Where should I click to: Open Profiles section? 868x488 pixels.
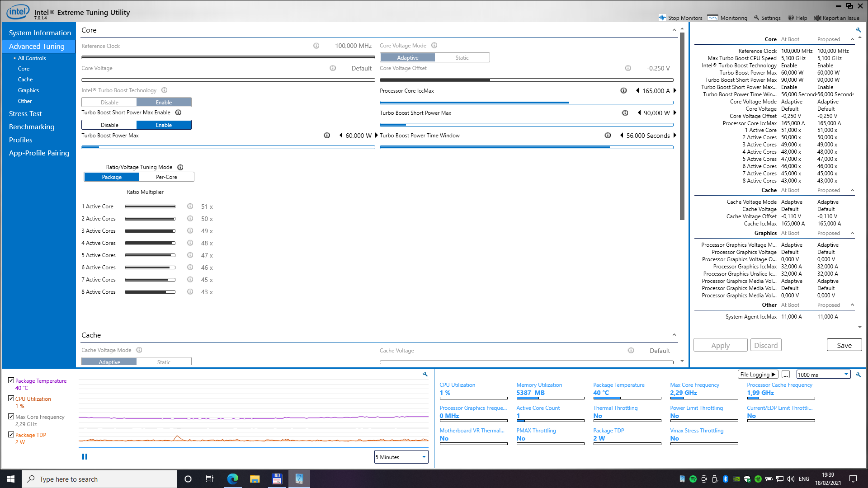tap(21, 140)
